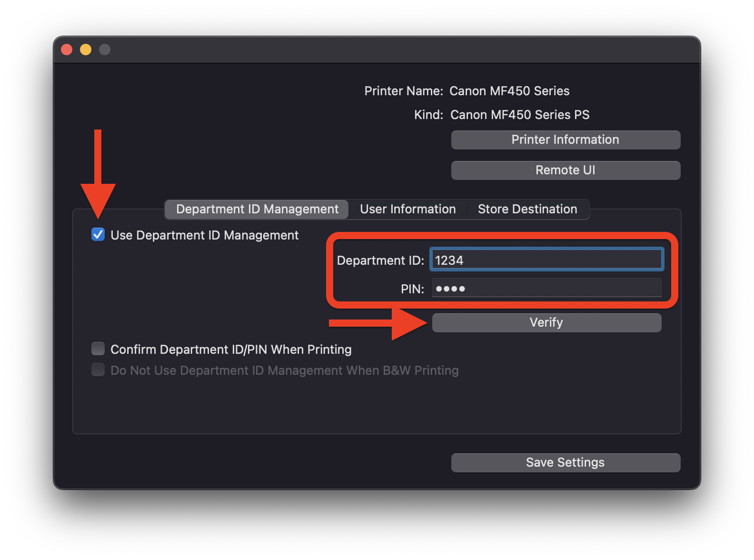Click the Kind value Canon MF450 Series PS
The height and width of the screenshot is (560, 754).
tap(520, 115)
